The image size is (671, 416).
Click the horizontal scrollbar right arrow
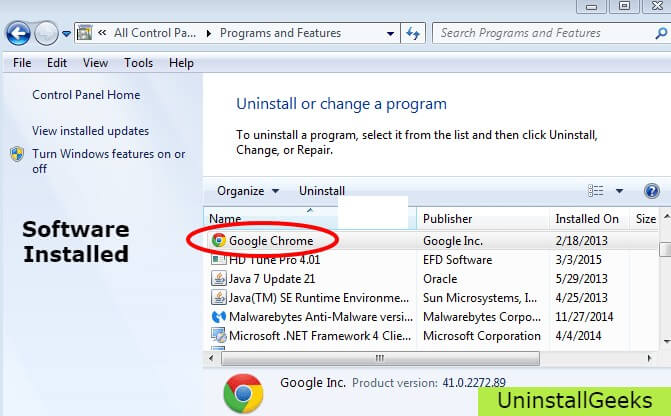(x=649, y=358)
